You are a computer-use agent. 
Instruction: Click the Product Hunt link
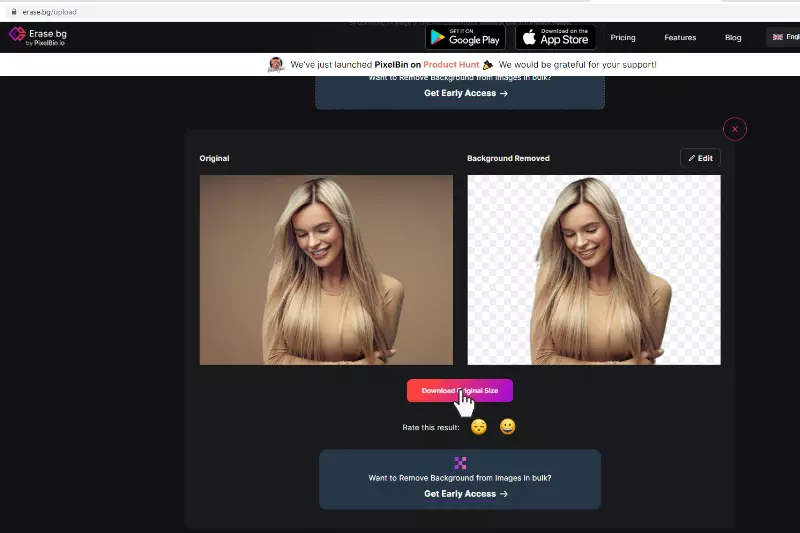point(451,65)
